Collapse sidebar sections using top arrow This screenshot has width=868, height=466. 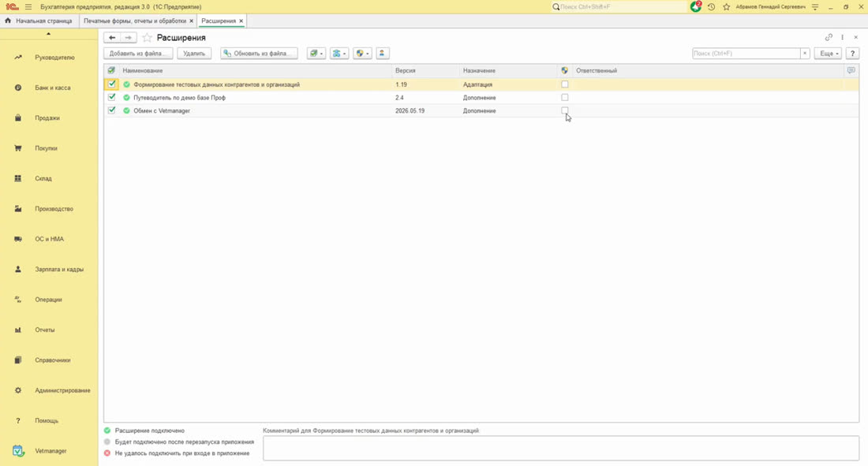(x=49, y=34)
